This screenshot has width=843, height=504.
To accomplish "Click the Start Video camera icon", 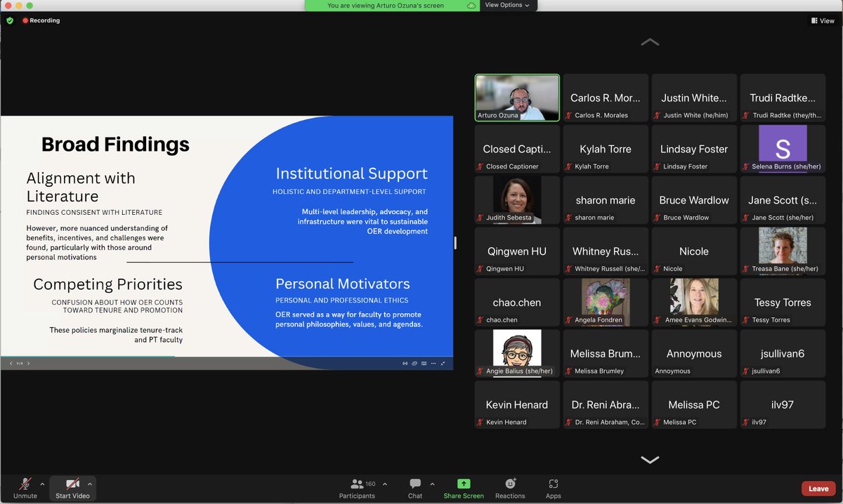I will tap(73, 484).
